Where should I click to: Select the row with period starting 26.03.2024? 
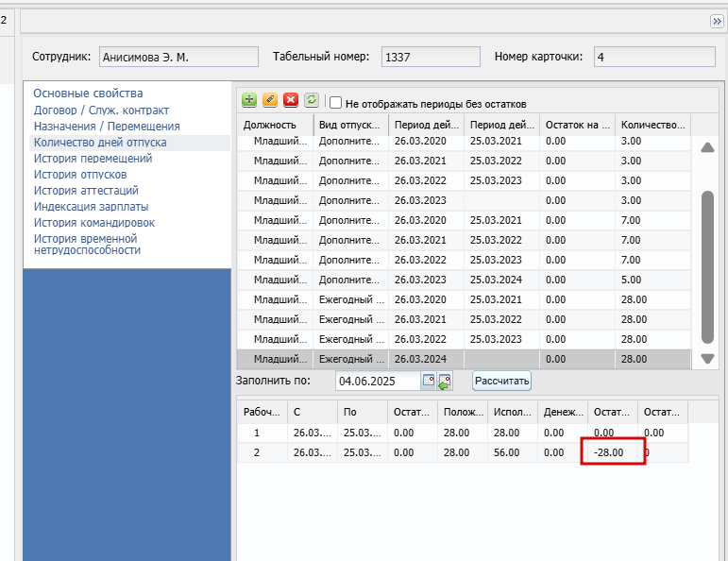coord(464,359)
